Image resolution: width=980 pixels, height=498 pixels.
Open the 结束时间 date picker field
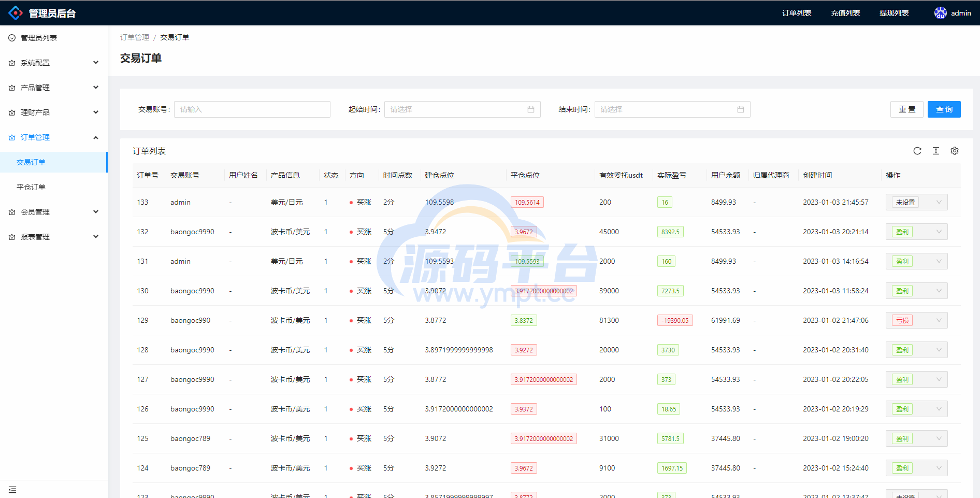coord(672,109)
